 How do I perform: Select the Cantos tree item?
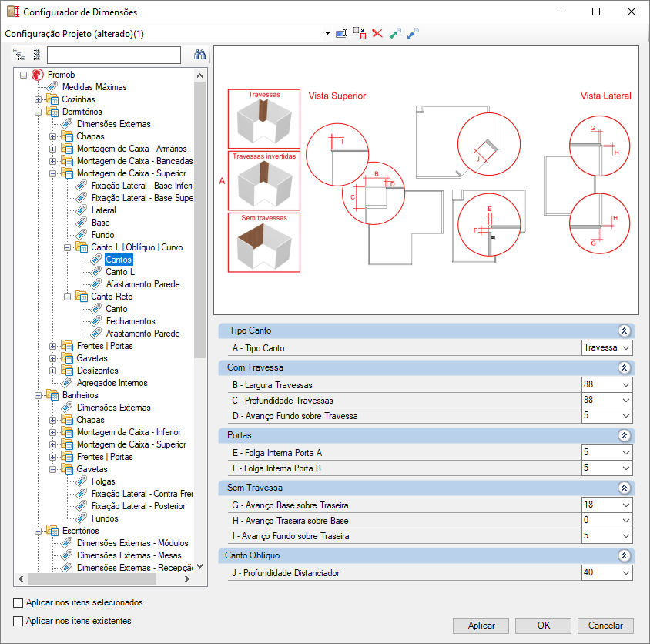[119, 260]
